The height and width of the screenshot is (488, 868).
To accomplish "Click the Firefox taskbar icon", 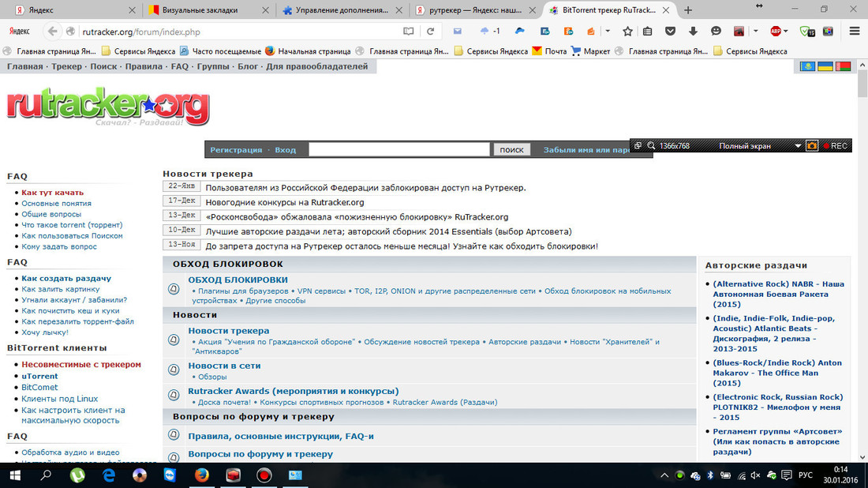I will 201,475.
